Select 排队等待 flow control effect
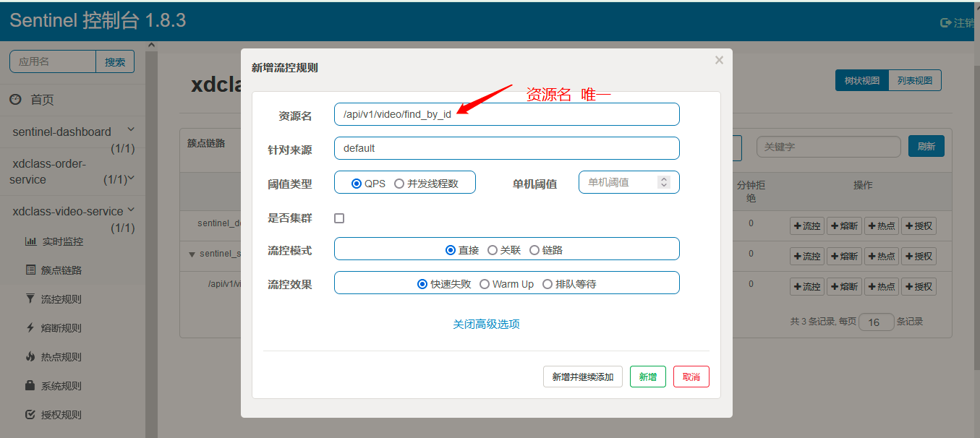The width and height of the screenshot is (980, 438). coord(547,284)
